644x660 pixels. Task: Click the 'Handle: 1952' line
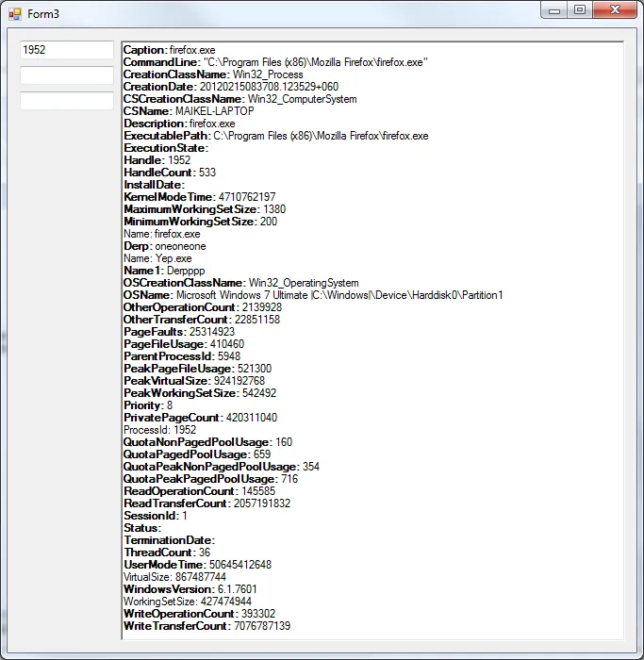pyautogui.click(x=157, y=160)
